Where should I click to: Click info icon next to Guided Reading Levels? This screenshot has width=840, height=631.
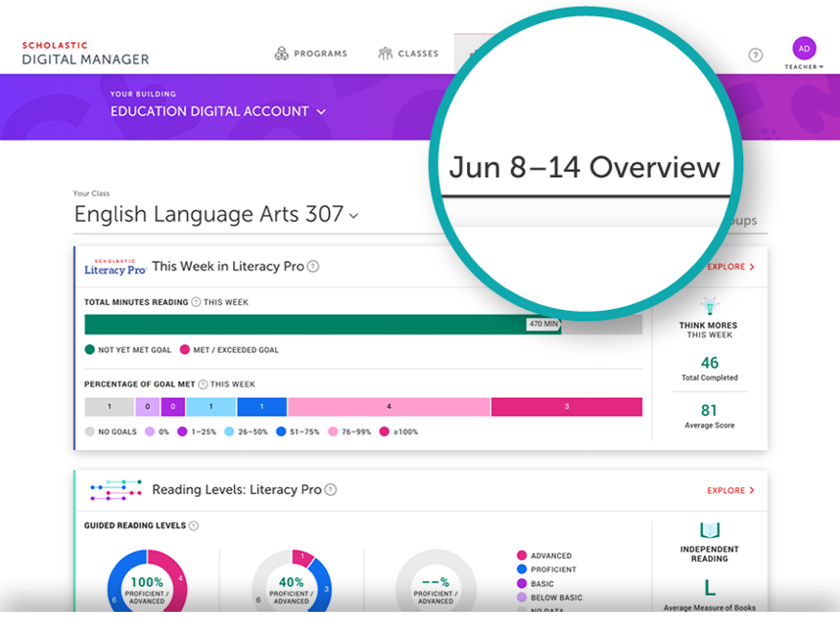pyautogui.click(x=194, y=526)
